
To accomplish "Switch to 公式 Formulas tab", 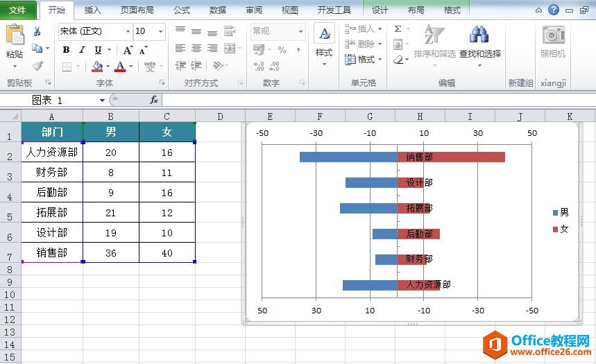I will coord(182,10).
